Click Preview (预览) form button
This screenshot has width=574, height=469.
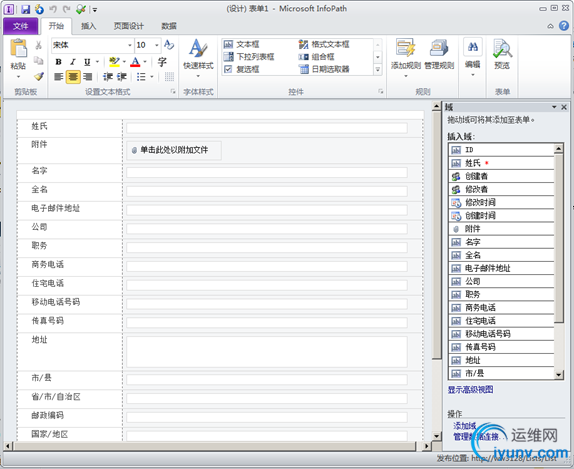click(x=502, y=55)
